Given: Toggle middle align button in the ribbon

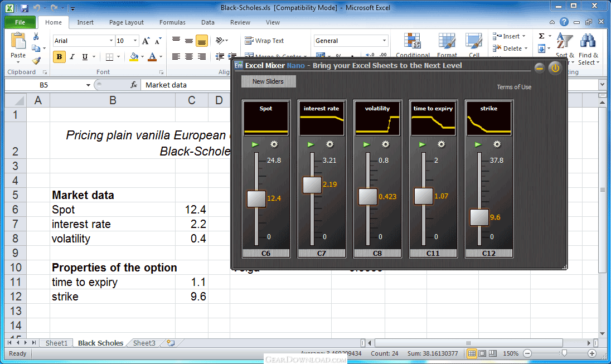Looking at the screenshot, I should tap(189, 41).
